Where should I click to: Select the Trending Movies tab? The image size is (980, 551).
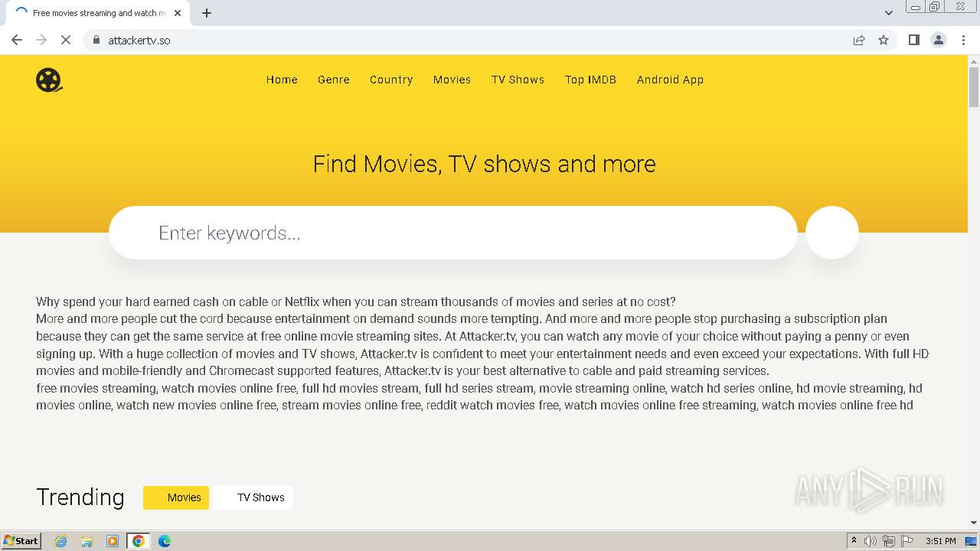coord(176,497)
